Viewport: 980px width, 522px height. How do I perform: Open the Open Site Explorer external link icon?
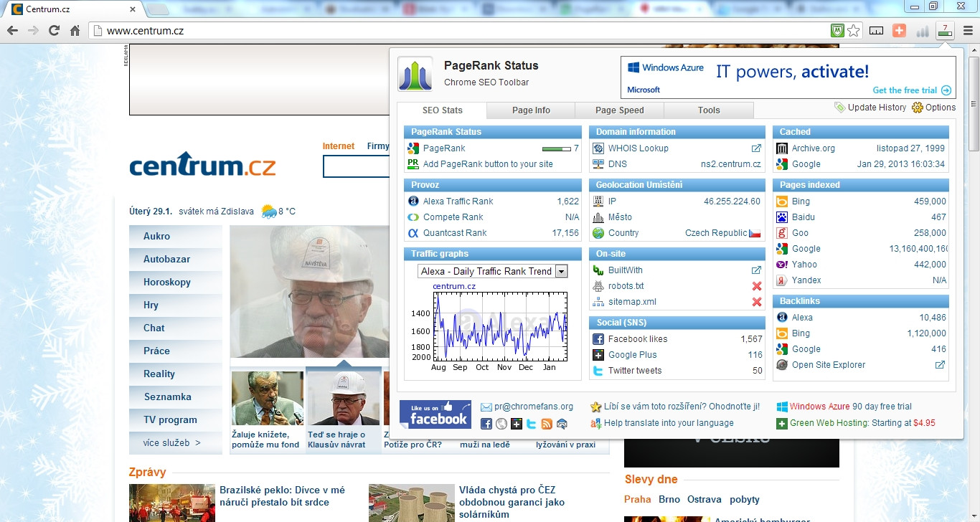point(940,365)
